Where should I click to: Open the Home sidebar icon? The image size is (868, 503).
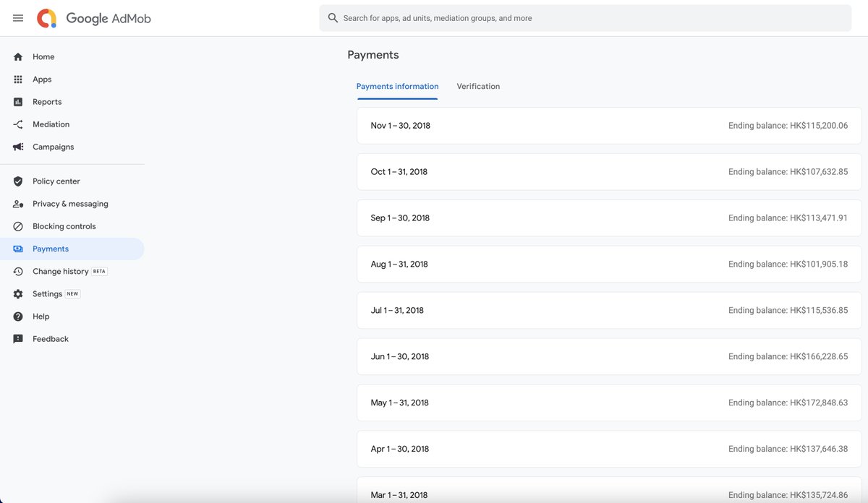[x=17, y=56]
